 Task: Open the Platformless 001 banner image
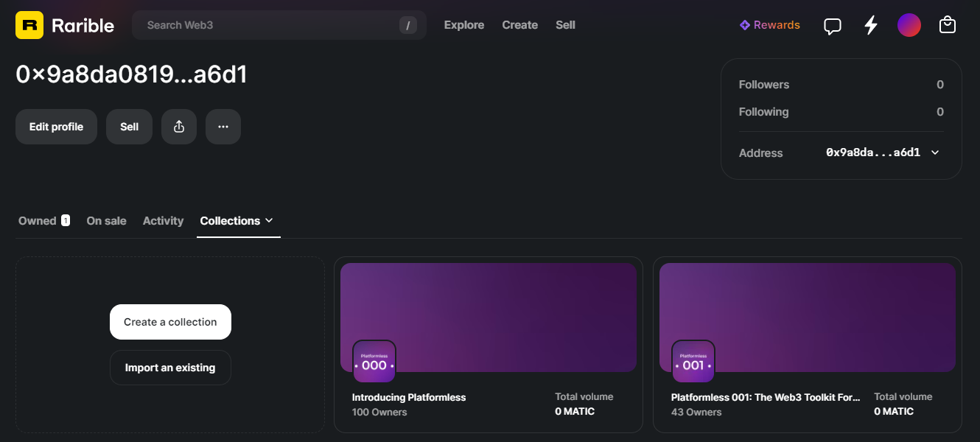808,318
